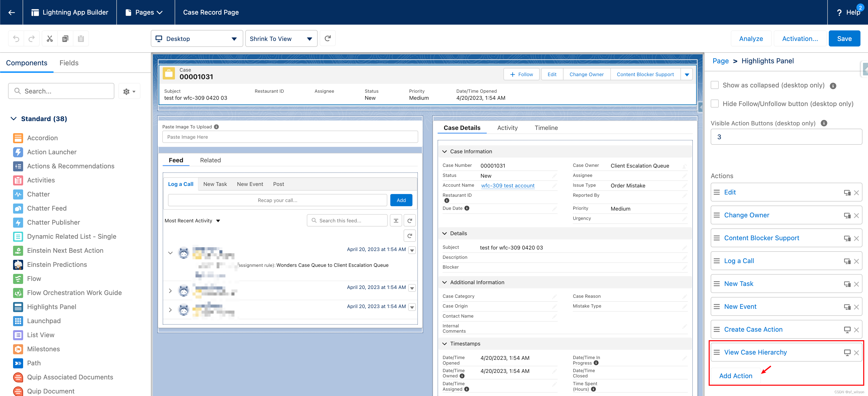Screen dimensions: 868x396
Task: Refresh the canvas preview
Action: (x=327, y=38)
